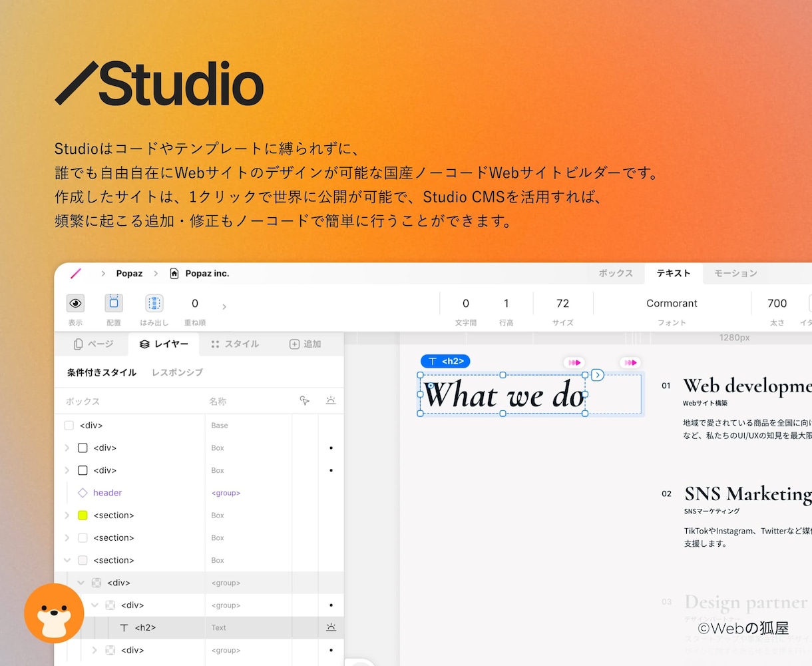Viewport: 812px width, 666px height.
Task: Open the 追加 panel tab
Action: 305,344
